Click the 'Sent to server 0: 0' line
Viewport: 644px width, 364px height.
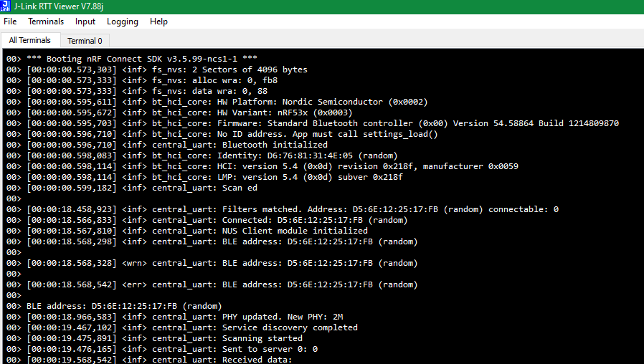(162, 349)
